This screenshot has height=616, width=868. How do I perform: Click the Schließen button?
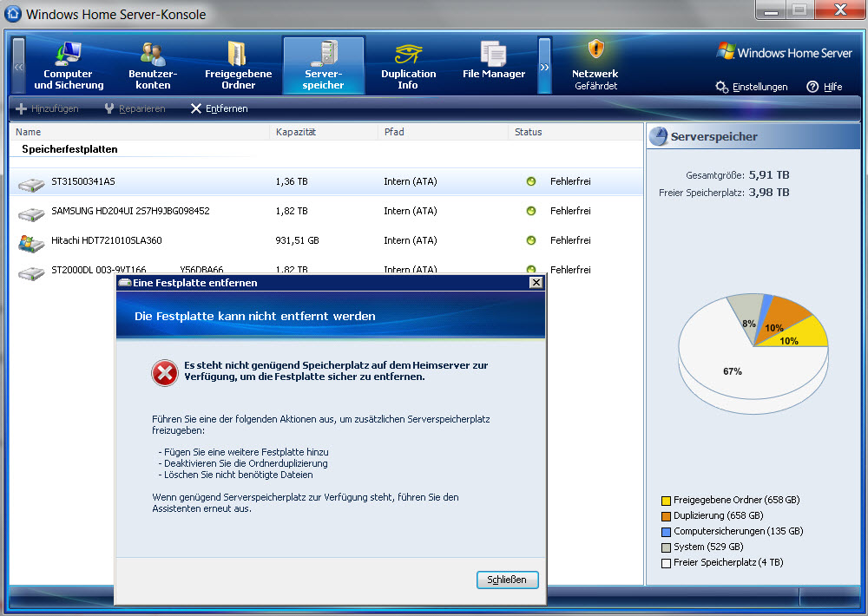[x=507, y=580]
